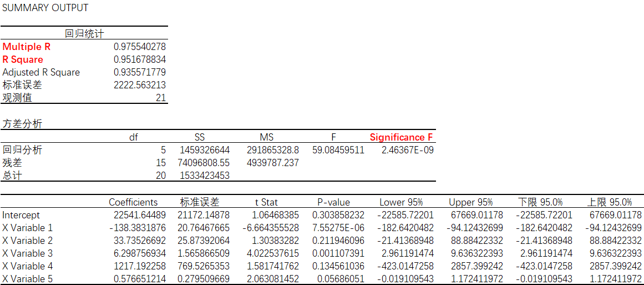Click P-value 7.55275E-06
644x285 pixels.
338,227
